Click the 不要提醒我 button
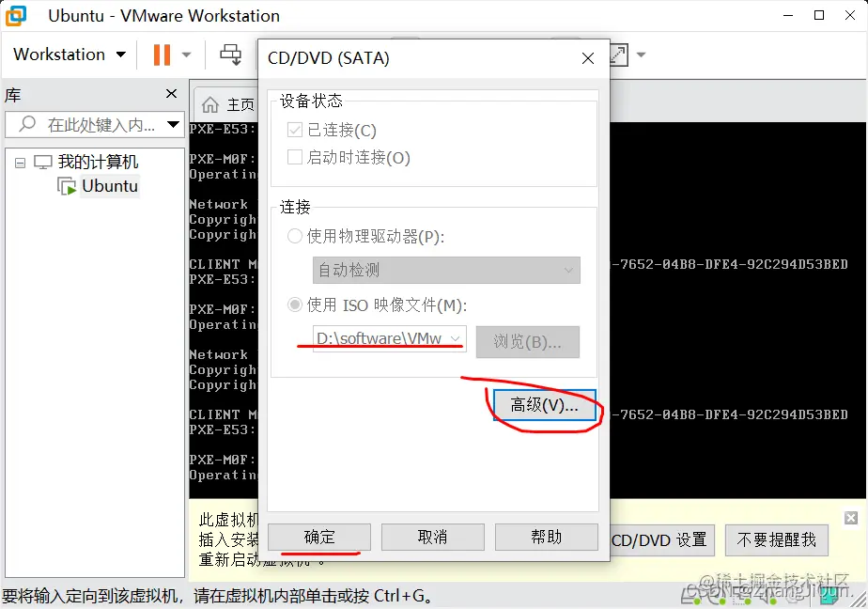Screen dimensions: 868x609 tap(777, 539)
